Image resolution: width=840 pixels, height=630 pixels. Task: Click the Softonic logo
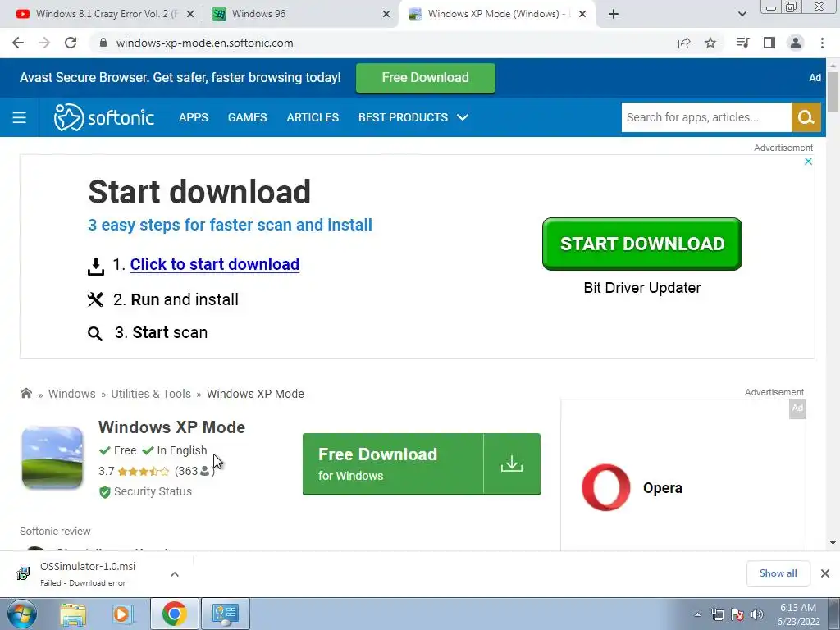(x=104, y=117)
